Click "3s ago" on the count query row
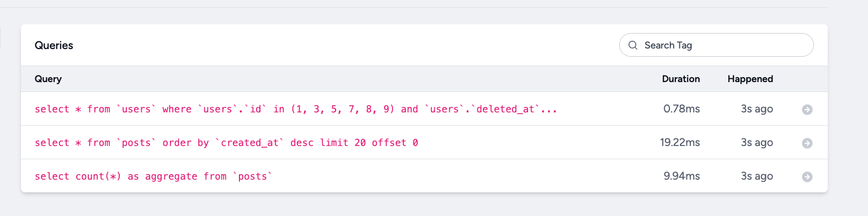Image resolution: width=868 pixels, height=216 pixels. coord(757,176)
